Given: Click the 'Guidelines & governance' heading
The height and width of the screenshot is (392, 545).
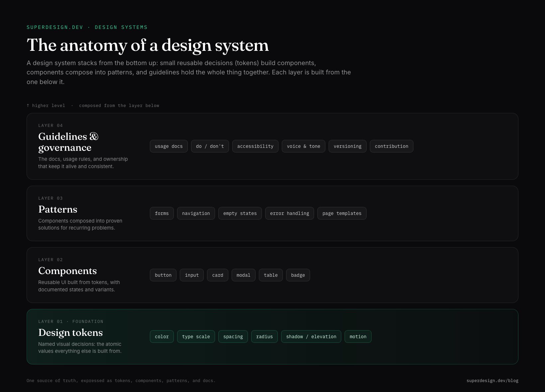Looking at the screenshot, I should point(68,142).
